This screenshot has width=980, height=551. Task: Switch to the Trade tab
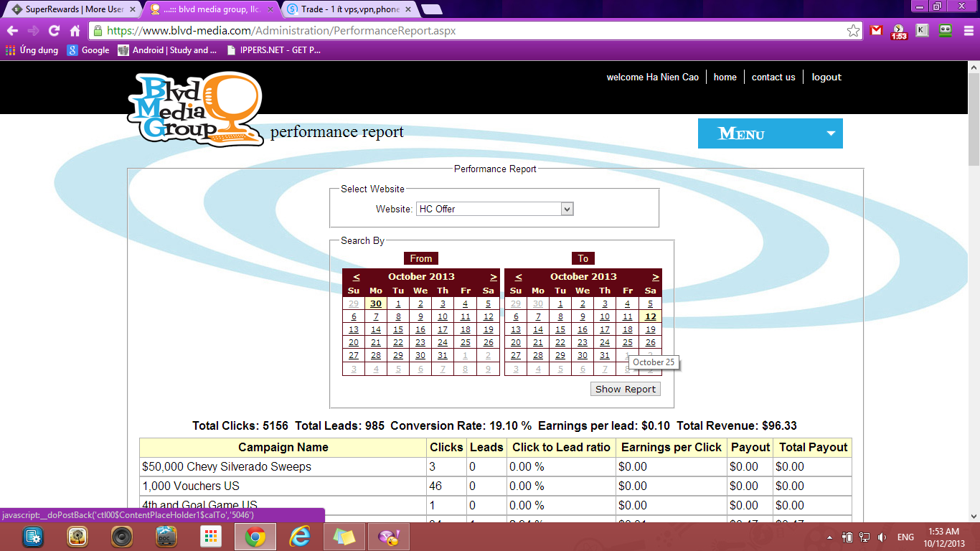(x=349, y=9)
